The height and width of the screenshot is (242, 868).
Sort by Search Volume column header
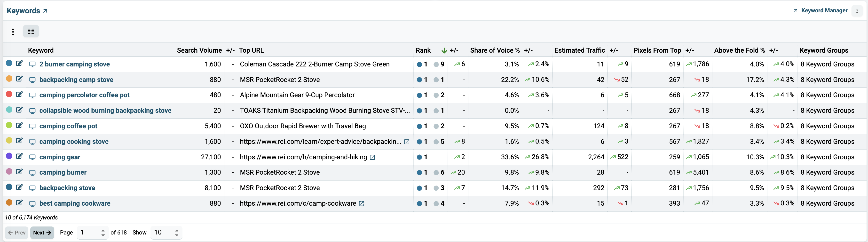[x=199, y=50]
